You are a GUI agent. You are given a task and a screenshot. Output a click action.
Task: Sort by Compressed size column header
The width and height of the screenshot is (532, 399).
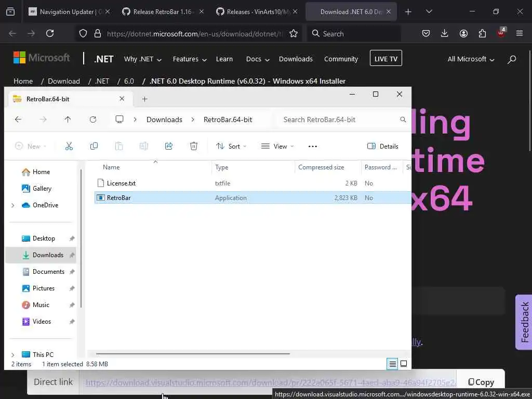tap(321, 167)
